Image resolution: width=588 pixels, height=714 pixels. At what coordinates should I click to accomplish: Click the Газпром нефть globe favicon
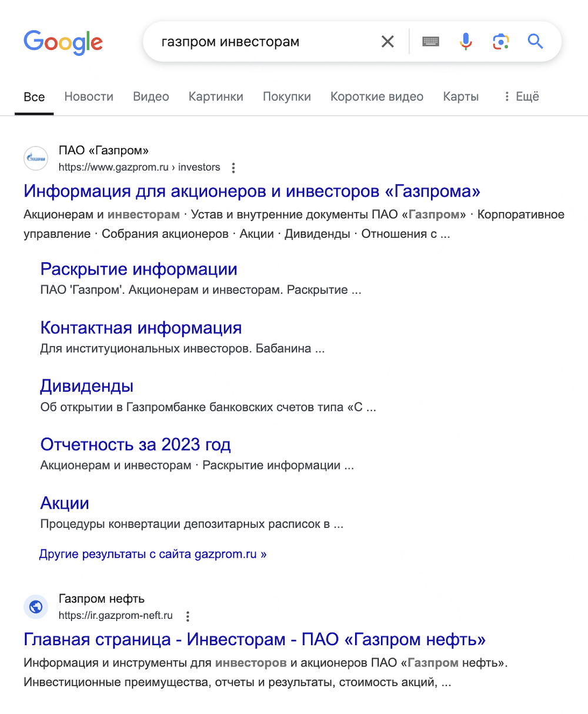36,607
